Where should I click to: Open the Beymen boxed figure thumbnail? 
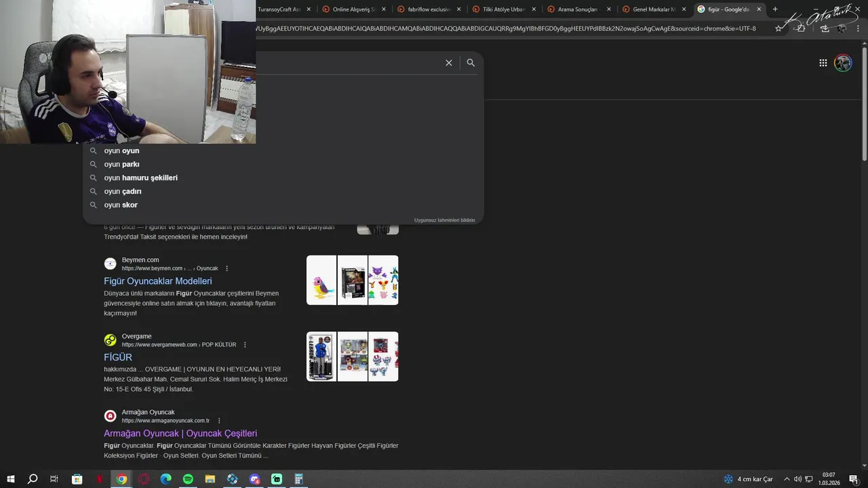[353, 280]
